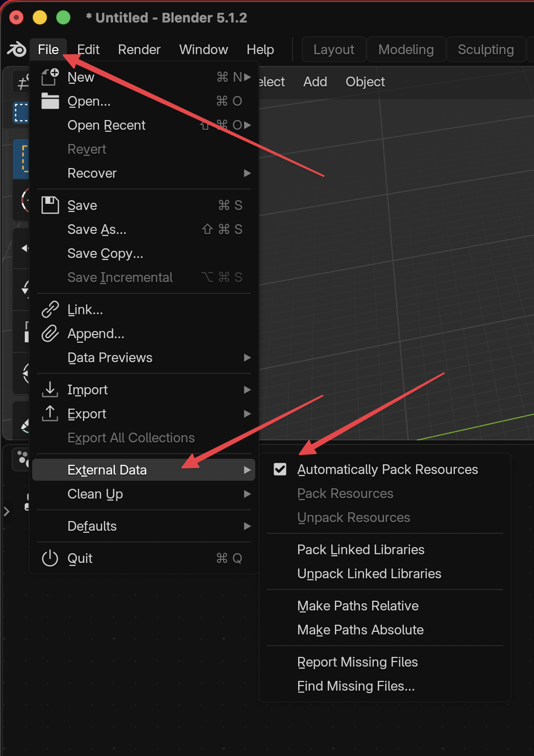Click the Append... label
Image resolution: width=534 pixels, height=756 pixels.
tap(96, 334)
